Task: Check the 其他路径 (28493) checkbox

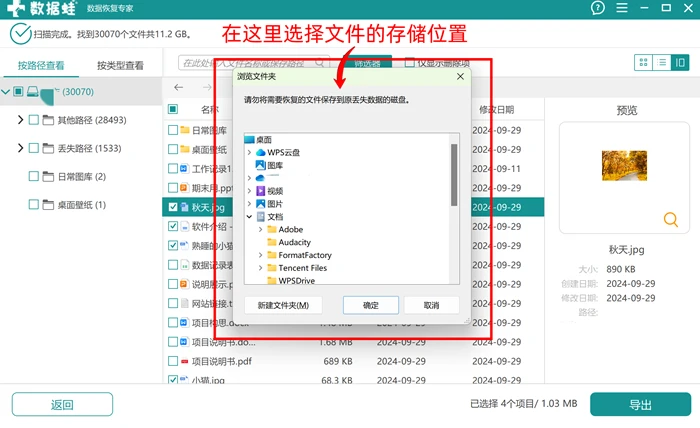Action: (33, 120)
